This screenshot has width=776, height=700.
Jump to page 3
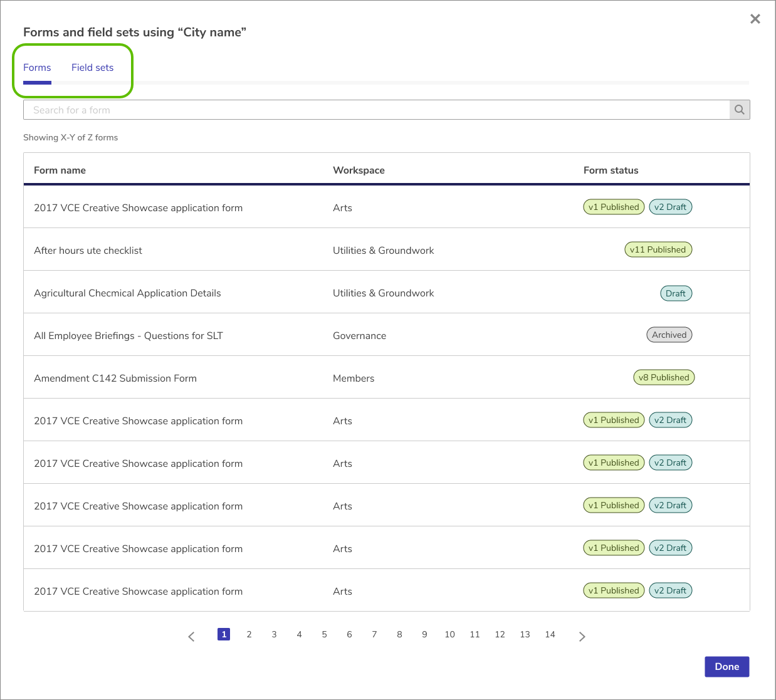coord(274,634)
